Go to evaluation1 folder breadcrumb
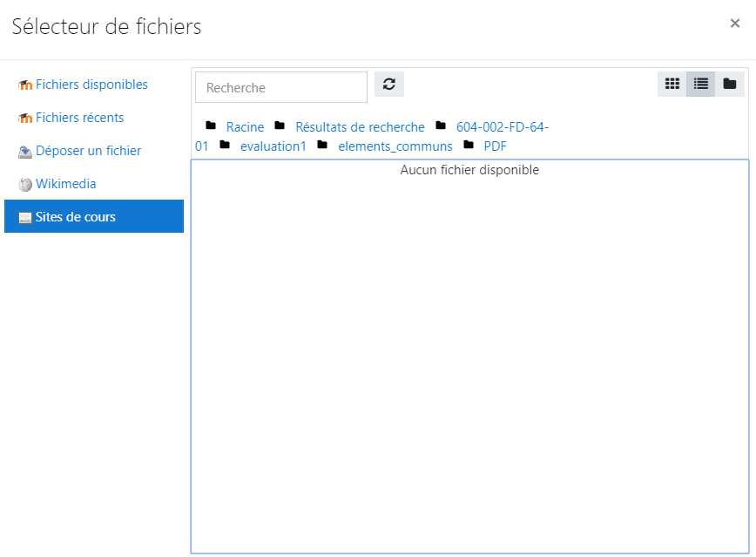The image size is (756, 557). (x=273, y=146)
